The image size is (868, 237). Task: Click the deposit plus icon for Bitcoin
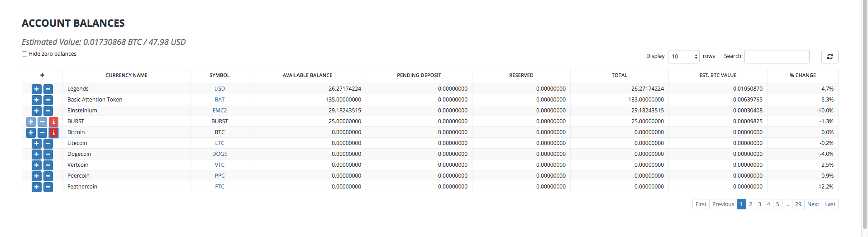click(31, 133)
